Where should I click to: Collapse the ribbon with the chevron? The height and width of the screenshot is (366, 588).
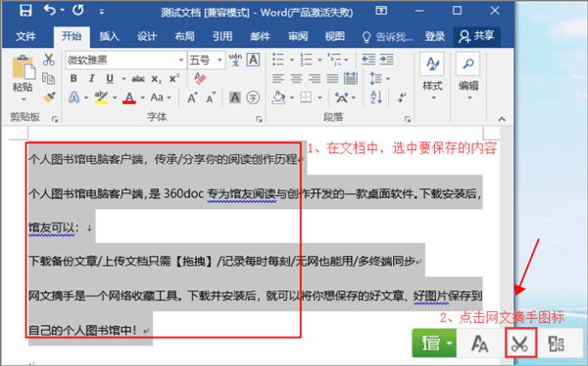click(x=502, y=120)
